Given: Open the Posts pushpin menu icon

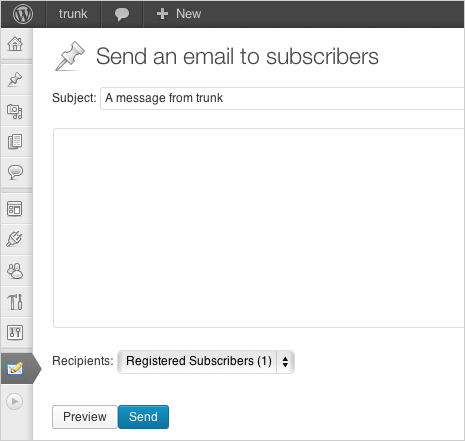Looking at the screenshot, I should point(15,79).
